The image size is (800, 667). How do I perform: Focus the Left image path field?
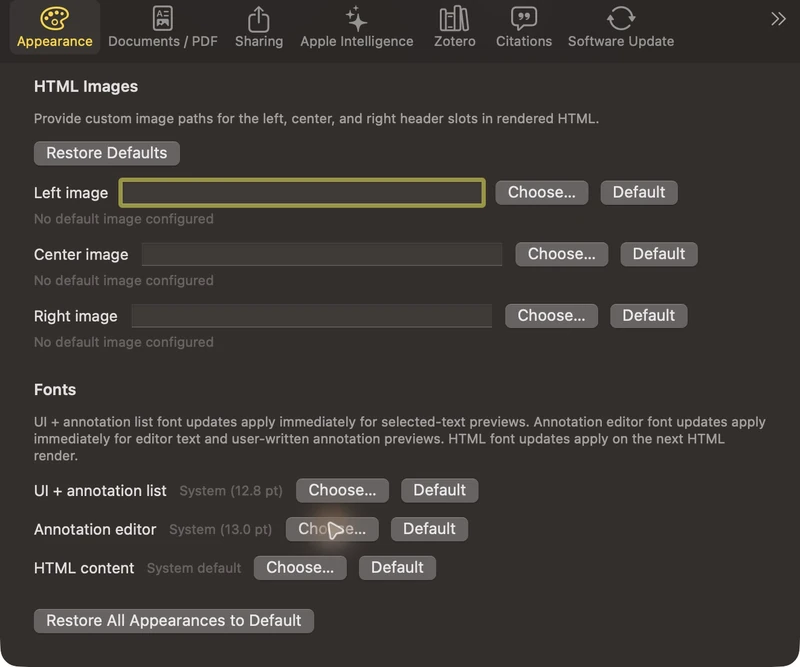302,192
